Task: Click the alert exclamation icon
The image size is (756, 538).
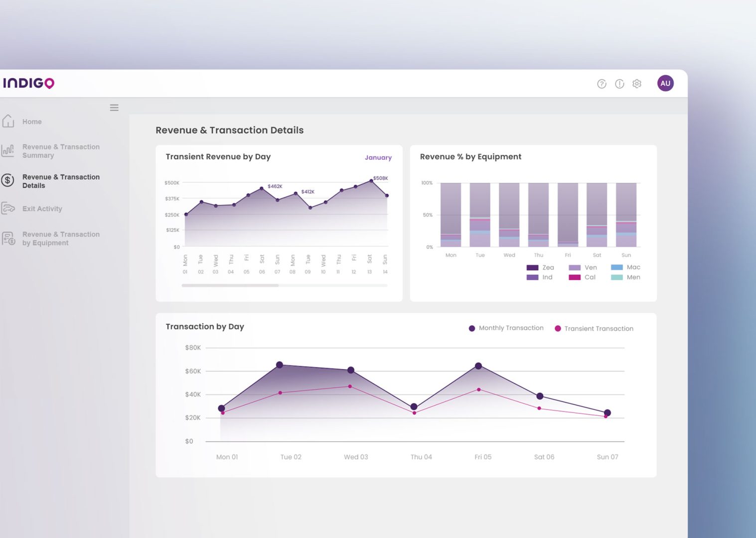Action: pos(619,84)
